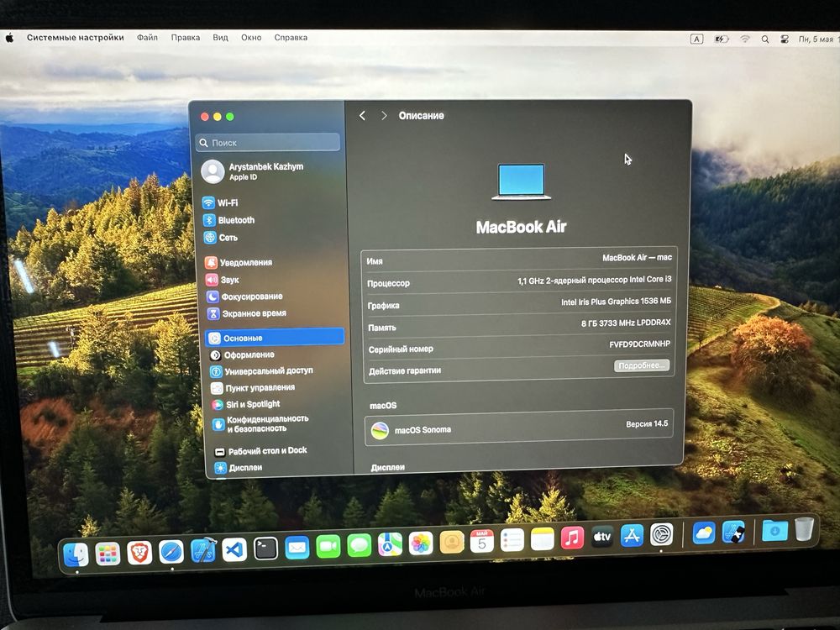Click serial number FVFD9DCRMNHP
The width and height of the screenshot is (840, 630).
pyautogui.click(x=639, y=344)
